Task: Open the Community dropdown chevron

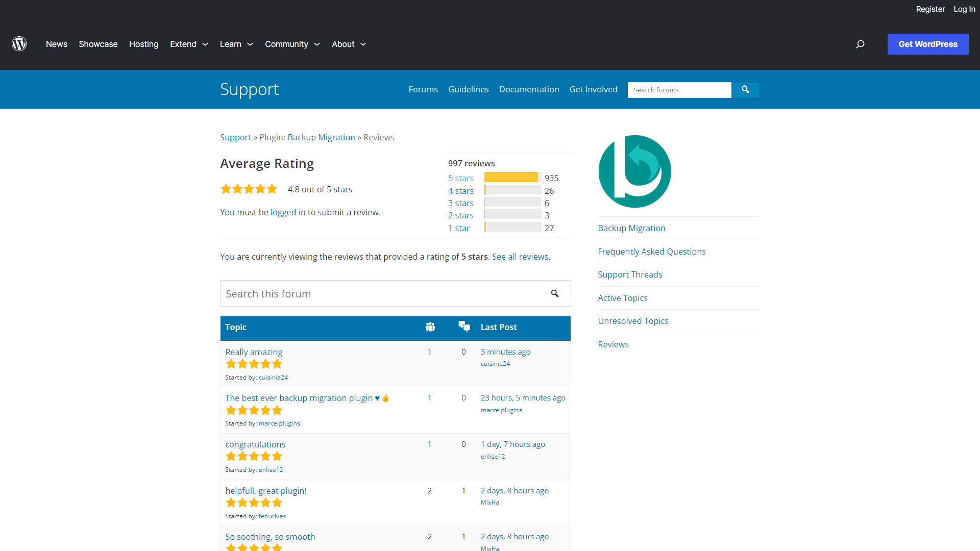Action: (317, 44)
